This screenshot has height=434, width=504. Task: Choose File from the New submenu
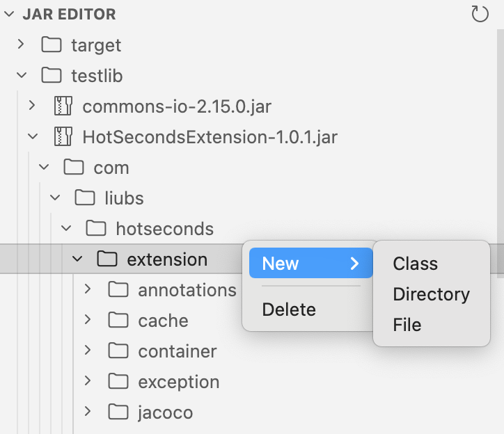tap(407, 325)
